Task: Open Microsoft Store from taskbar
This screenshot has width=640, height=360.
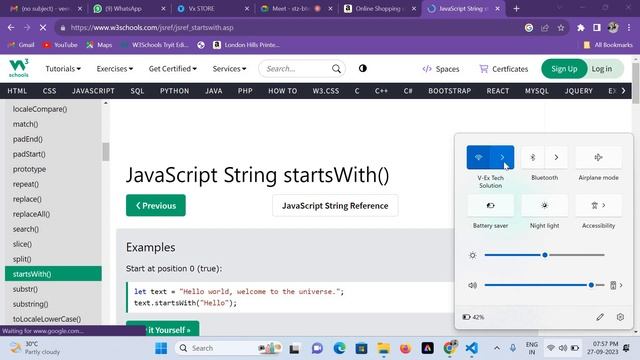Action: 361,348
